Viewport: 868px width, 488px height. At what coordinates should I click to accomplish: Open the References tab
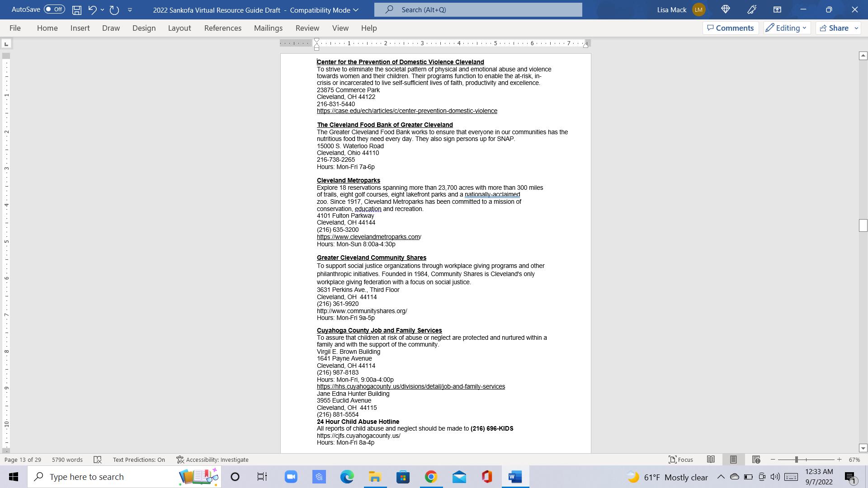click(x=222, y=28)
